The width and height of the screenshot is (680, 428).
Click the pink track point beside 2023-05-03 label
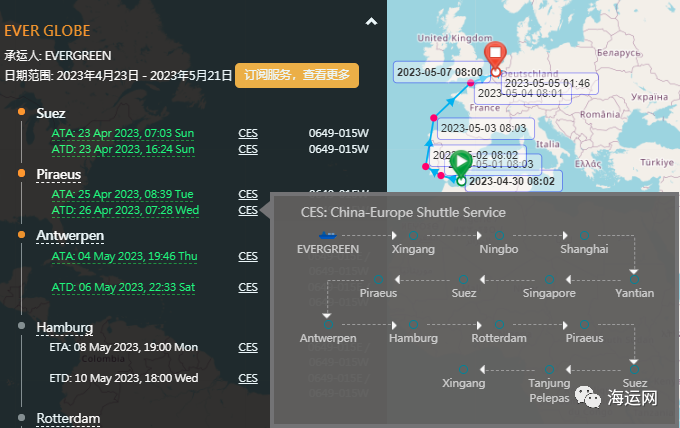click(433, 118)
